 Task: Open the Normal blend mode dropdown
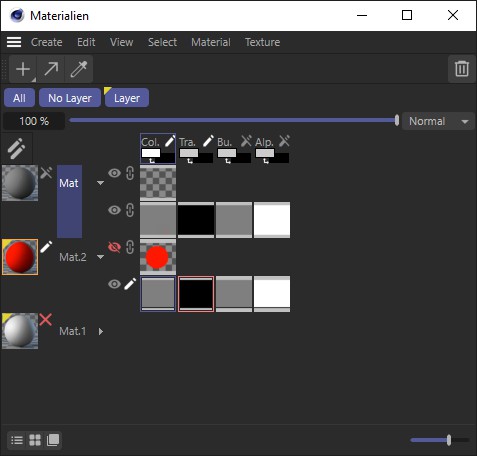[438, 121]
